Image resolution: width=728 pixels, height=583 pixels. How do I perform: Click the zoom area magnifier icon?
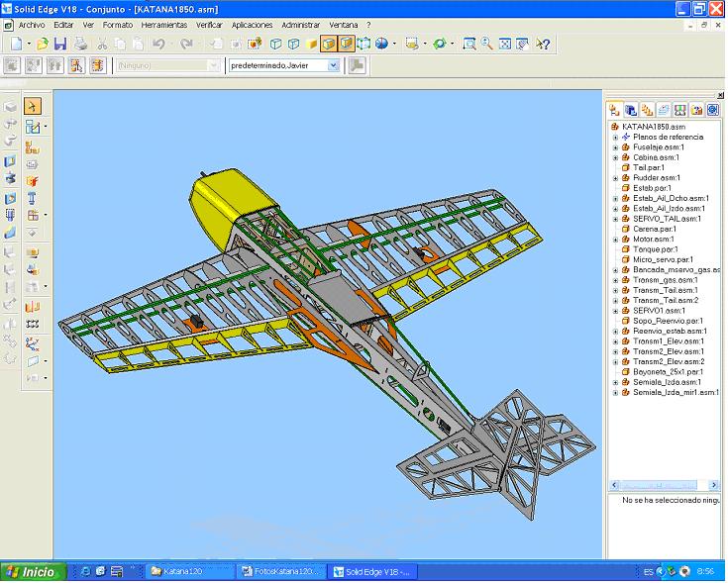pyautogui.click(x=469, y=45)
